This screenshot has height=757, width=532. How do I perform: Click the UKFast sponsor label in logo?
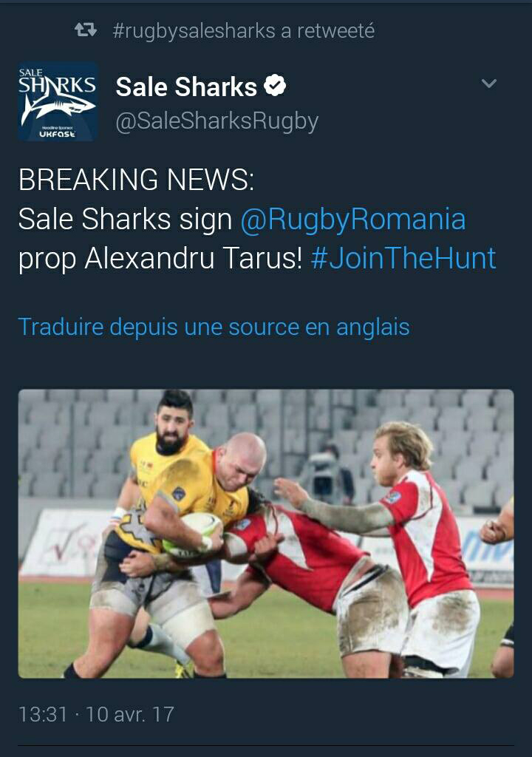coord(58,134)
